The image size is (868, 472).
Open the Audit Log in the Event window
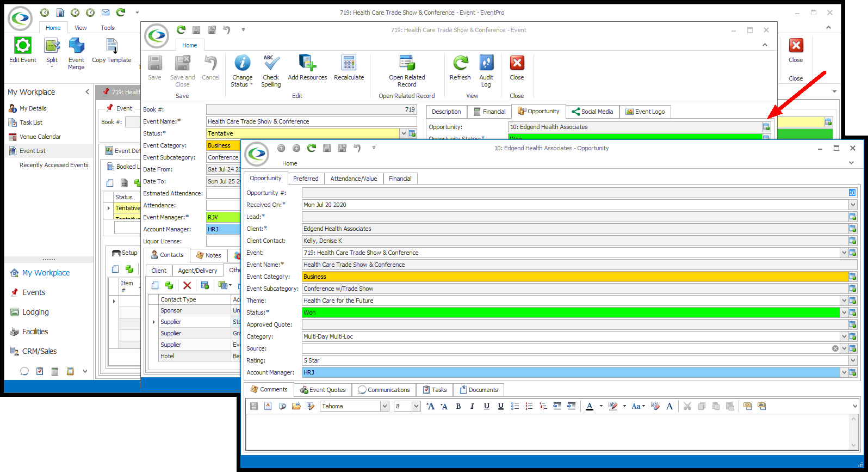[486, 71]
